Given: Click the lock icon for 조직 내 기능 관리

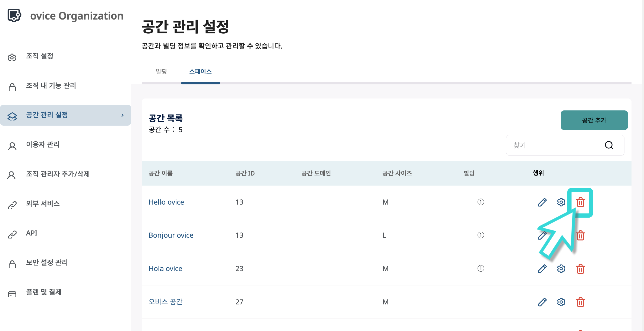Looking at the screenshot, I should click(12, 87).
